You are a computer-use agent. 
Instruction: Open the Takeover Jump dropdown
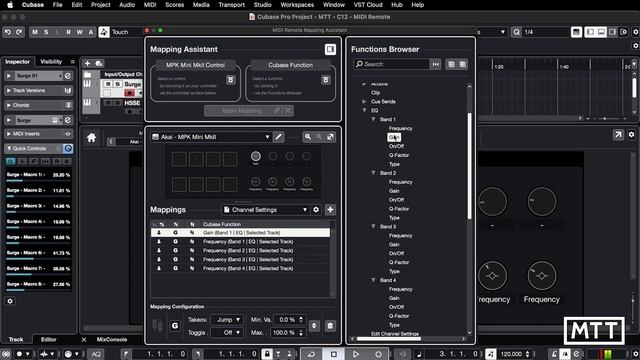(227, 320)
